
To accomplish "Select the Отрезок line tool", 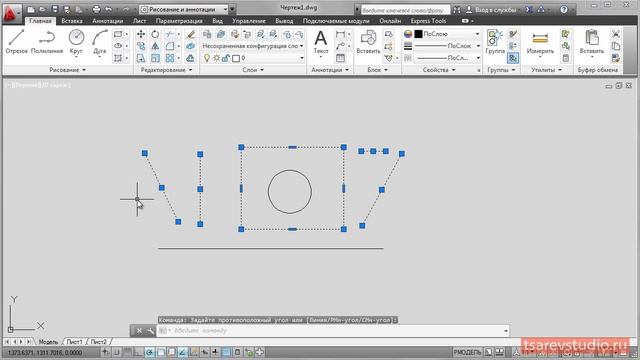I will pos(16,42).
